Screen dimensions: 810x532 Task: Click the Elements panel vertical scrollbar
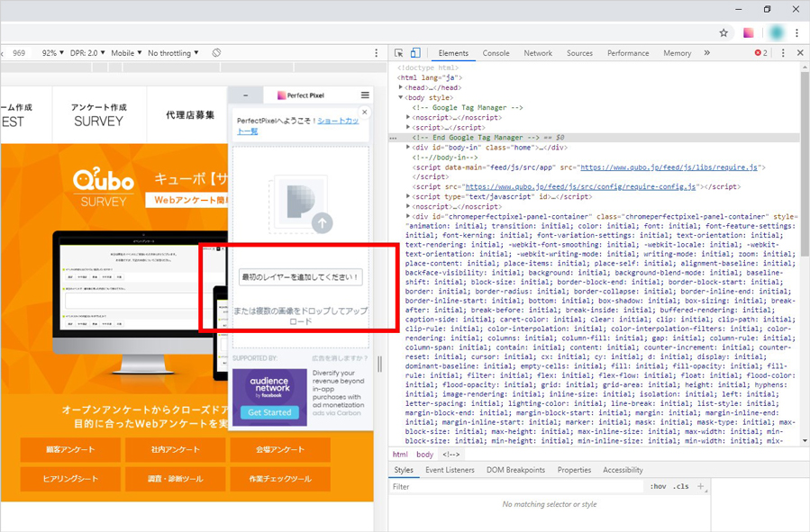[805, 164]
